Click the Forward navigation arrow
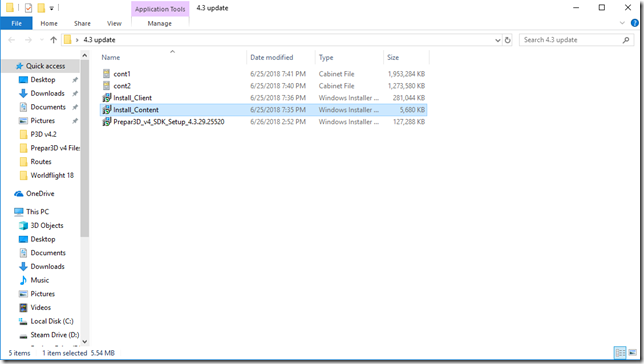The height and width of the screenshot is (364, 644). (x=28, y=40)
